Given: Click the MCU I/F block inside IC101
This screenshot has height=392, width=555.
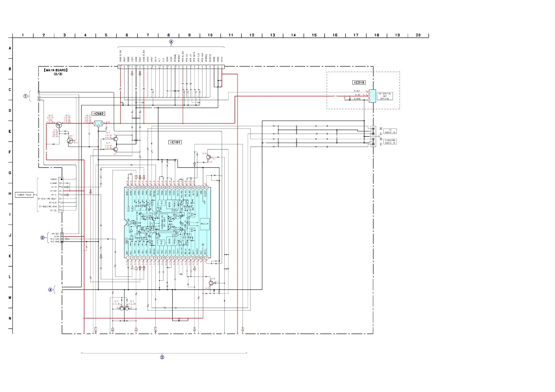Looking at the screenshot, I should point(205,224).
